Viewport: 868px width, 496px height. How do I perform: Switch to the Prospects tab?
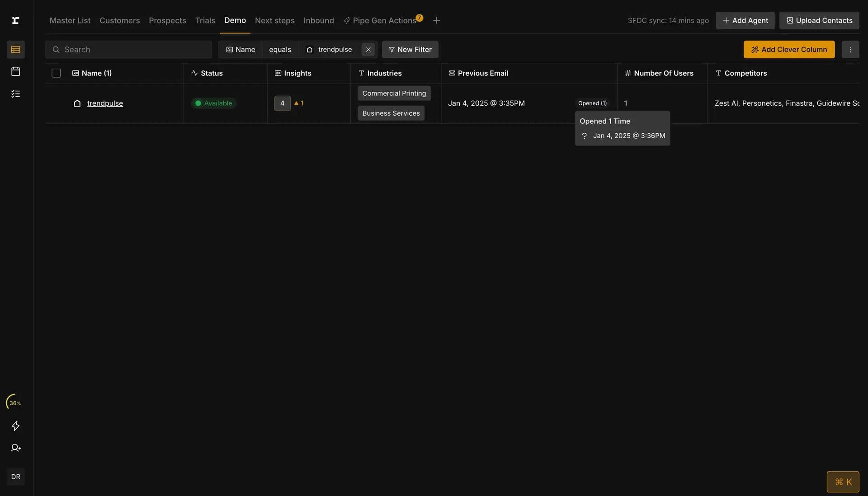167,20
